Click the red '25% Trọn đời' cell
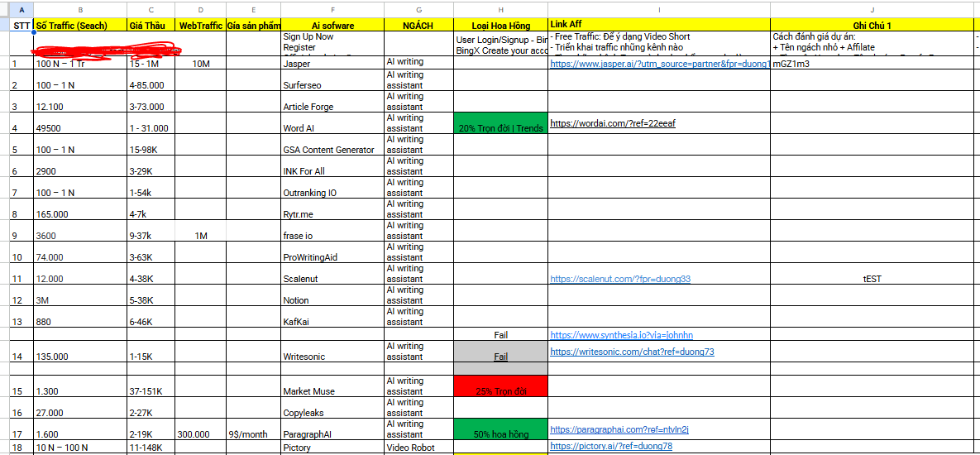 coord(500,386)
